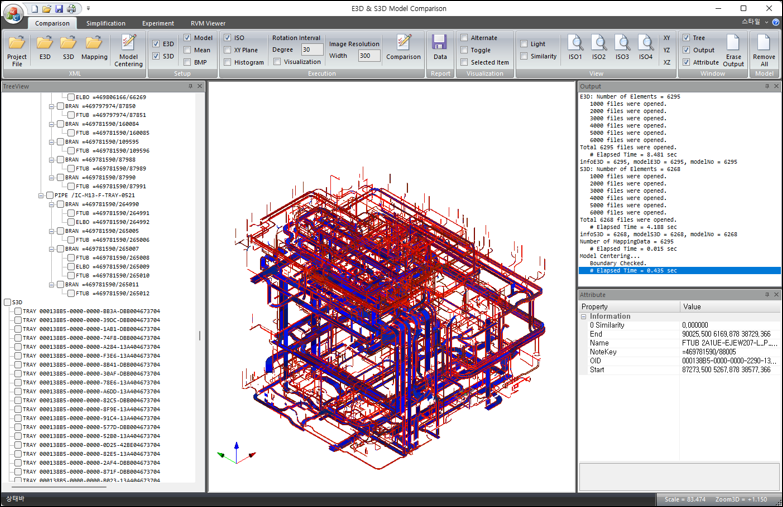The image size is (783, 507).
Task: Switch to RVM Viewer tab
Action: tap(208, 23)
